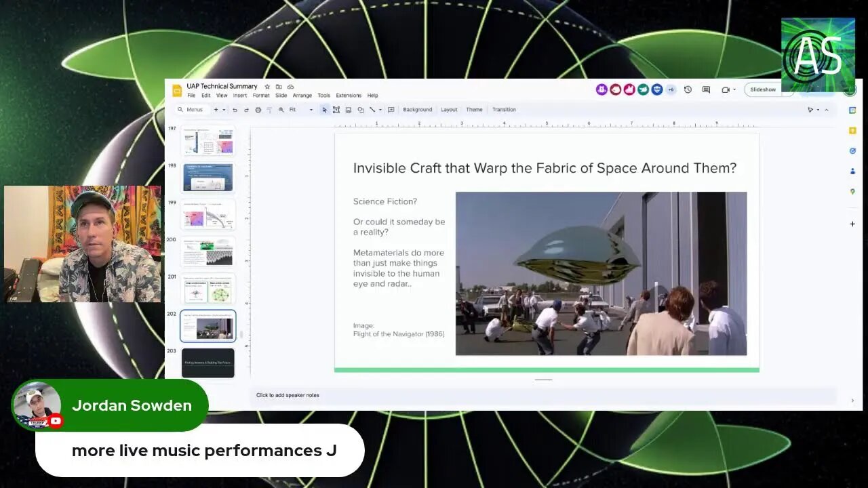Image resolution: width=868 pixels, height=488 pixels.
Task: Open the Theme panel
Action: click(x=474, y=110)
